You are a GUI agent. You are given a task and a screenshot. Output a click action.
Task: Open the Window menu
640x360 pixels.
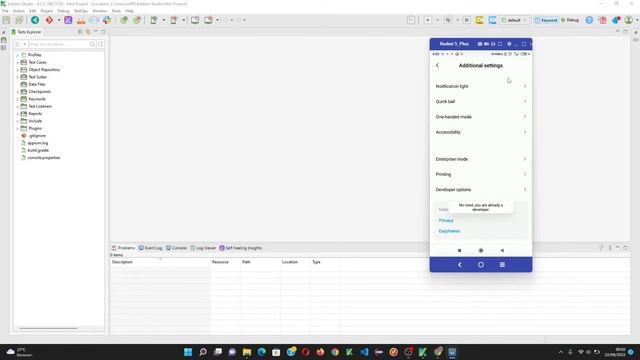click(x=100, y=11)
